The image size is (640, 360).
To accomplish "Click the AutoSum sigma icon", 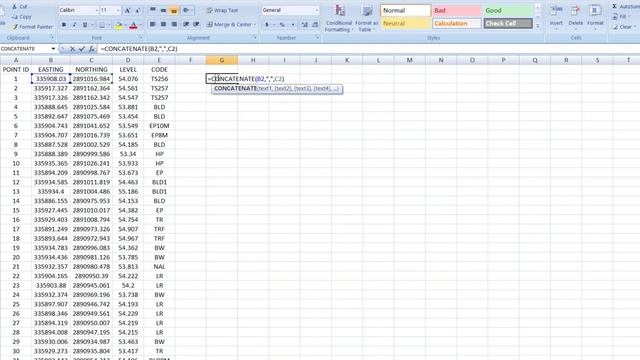I will point(614,7).
